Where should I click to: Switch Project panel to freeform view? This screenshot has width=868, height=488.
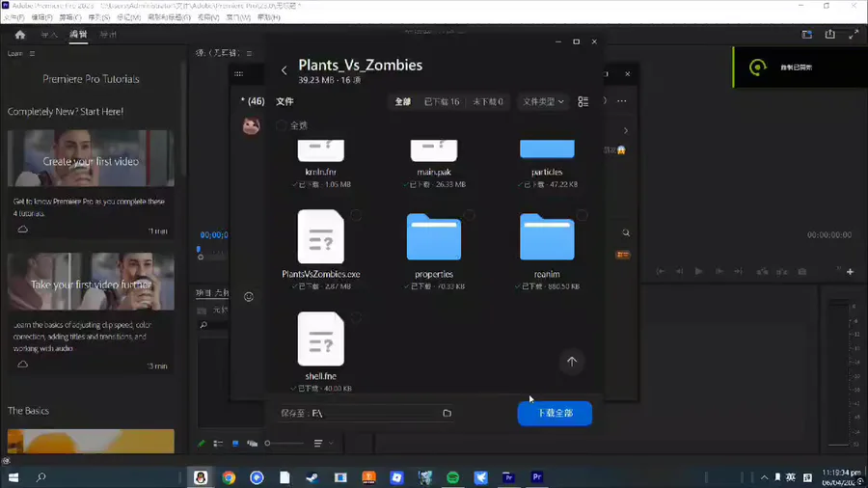coord(253,444)
